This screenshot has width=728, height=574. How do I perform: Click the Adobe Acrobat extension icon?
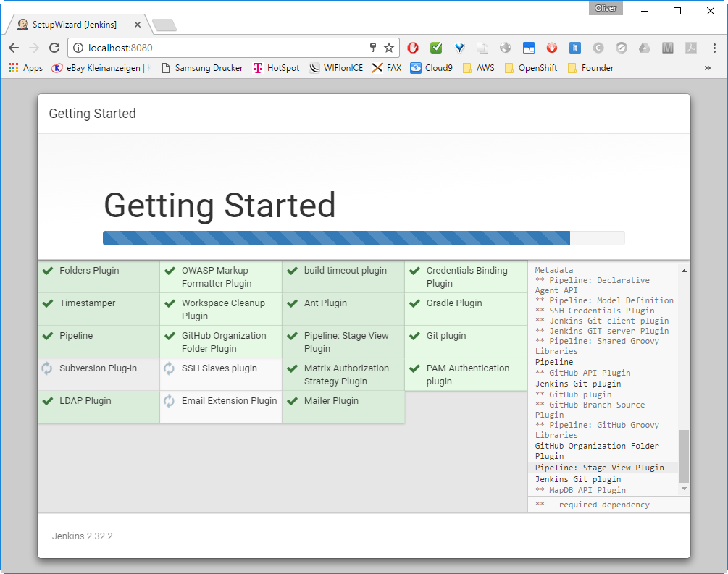coord(690,48)
